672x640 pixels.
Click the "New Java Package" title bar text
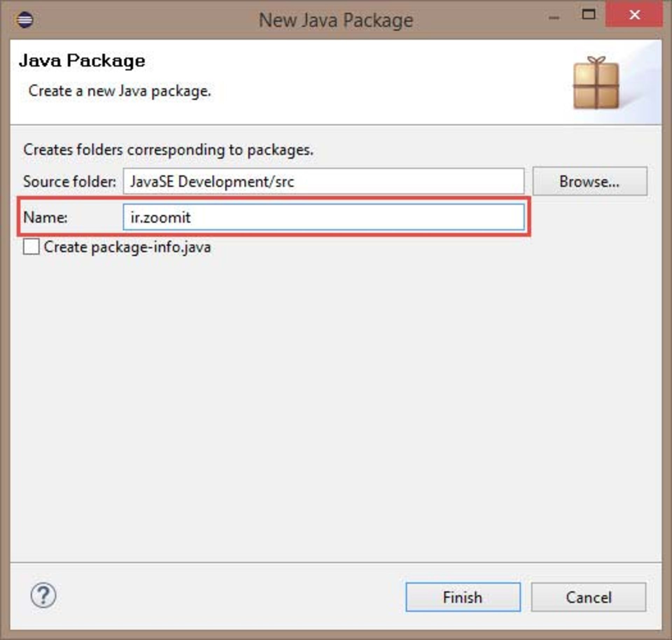tap(336, 20)
